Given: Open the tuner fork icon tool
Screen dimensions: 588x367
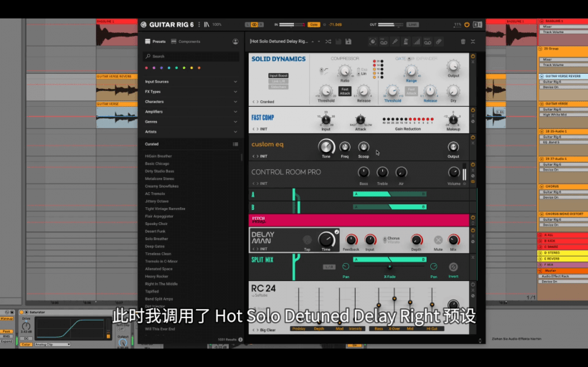Looking at the screenshot, I should 394,42.
